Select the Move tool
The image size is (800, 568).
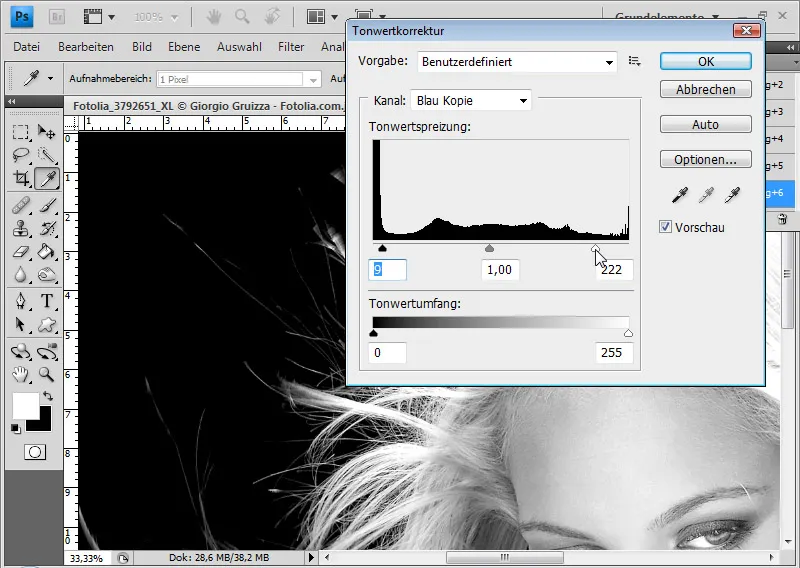click(46, 133)
